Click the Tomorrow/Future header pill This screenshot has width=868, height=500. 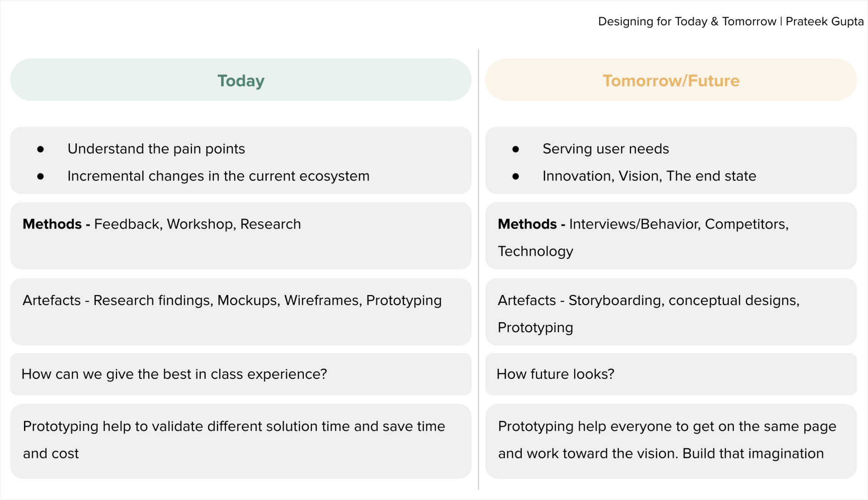tap(671, 80)
